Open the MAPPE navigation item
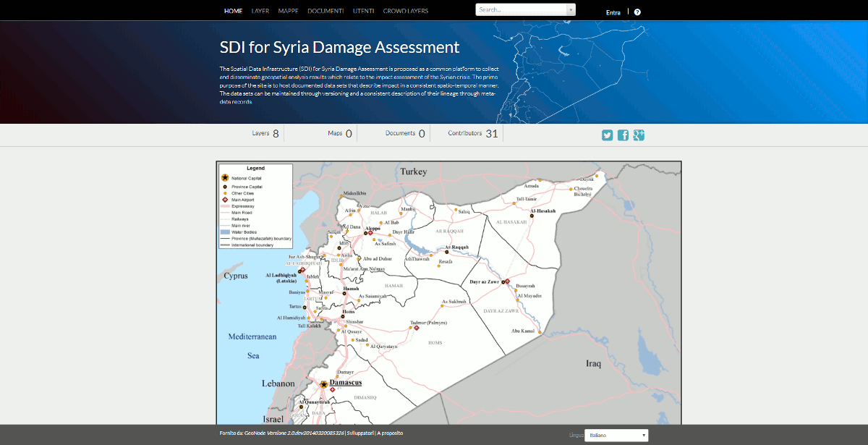 (288, 11)
